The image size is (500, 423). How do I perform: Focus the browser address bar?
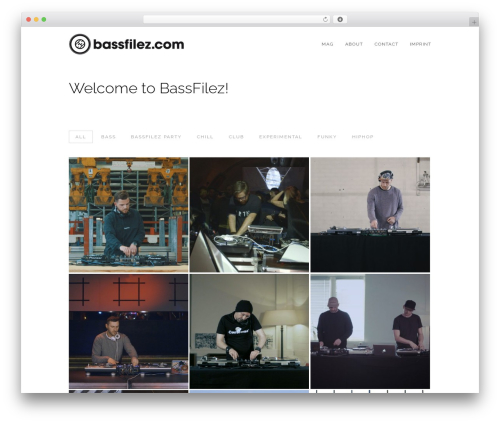pos(237,20)
